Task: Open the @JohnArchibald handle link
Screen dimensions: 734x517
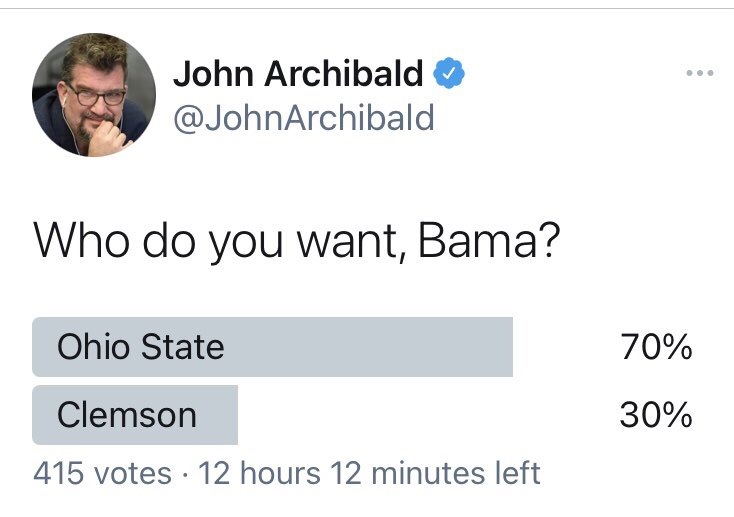Action: (x=304, y=118)
